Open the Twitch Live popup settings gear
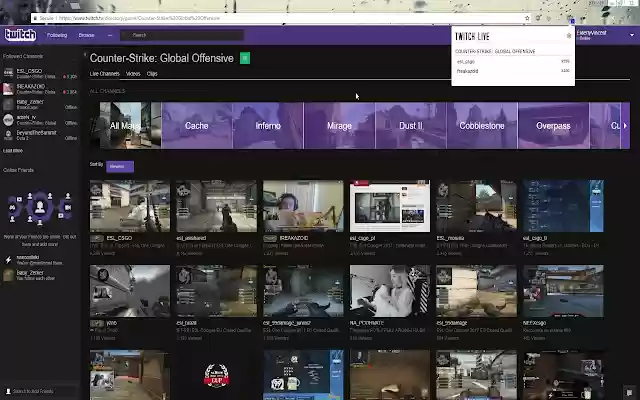The width and height of the screenshot is (640, 400). (569, 36)
